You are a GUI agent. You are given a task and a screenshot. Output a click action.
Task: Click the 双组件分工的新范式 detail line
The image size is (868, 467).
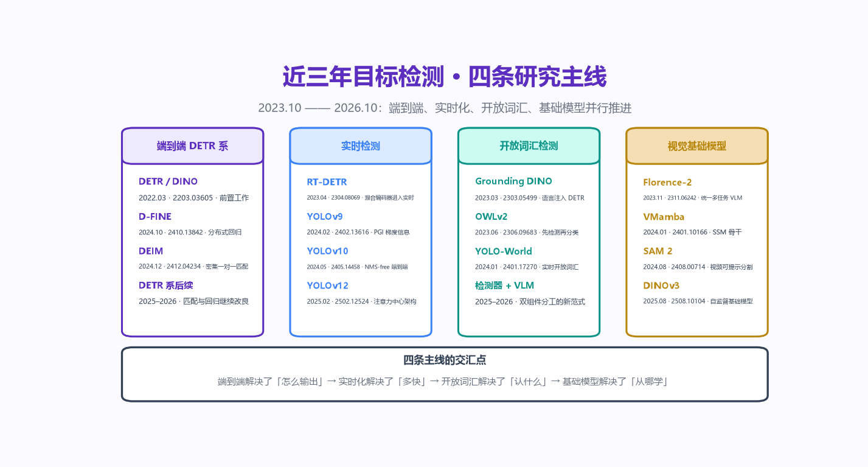pyautogui.click(x=530, y=301)
